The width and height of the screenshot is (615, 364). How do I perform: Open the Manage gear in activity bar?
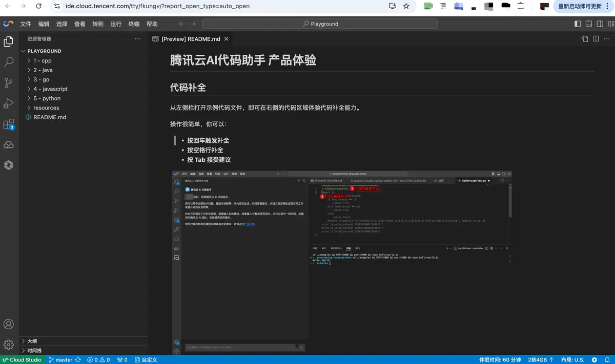point(9,345)
